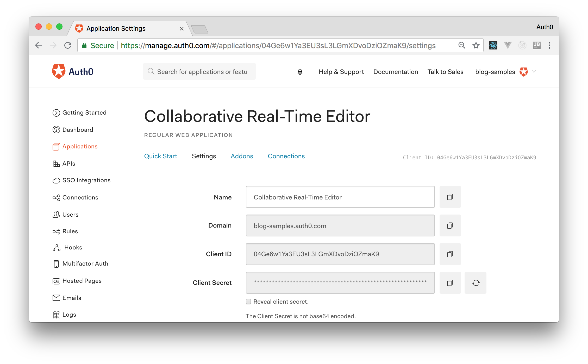Reload the page in the browser
The width and height of the screenshot is (588, 364).
click(x=68, y=45)
